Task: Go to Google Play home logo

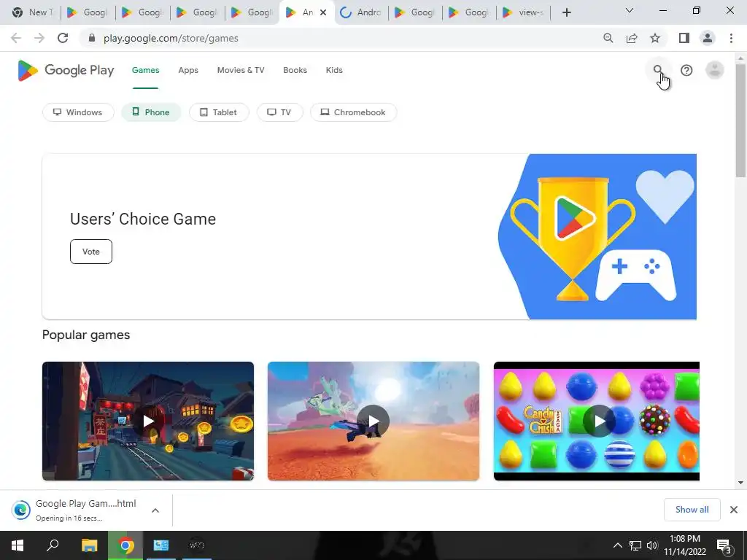Action: pos(66,71)
